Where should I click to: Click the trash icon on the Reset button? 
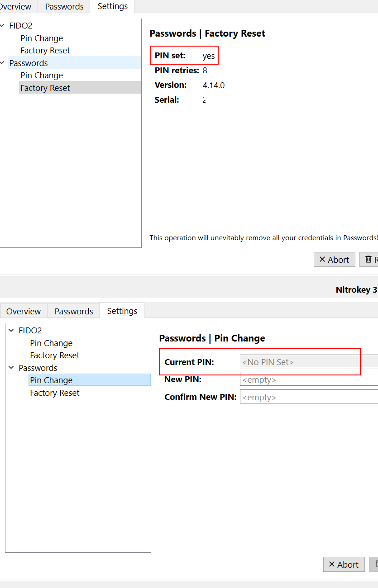tap(368, 259)
